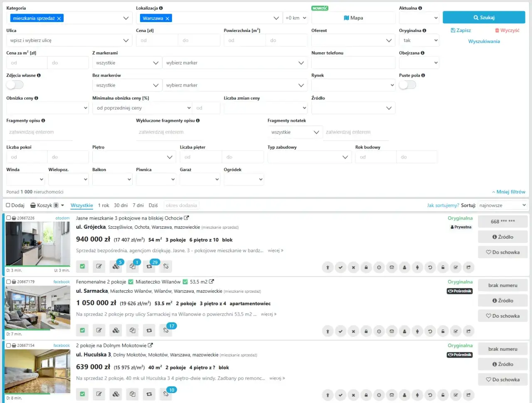532x403 pixels.
Task: Open duplicates icon with badge 1 on Grójecka listing
Action: pos(133,267)
